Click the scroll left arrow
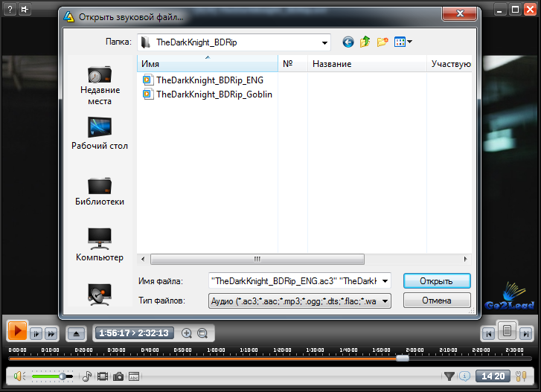This screenshot has height=392, width=541. (143, 259)
